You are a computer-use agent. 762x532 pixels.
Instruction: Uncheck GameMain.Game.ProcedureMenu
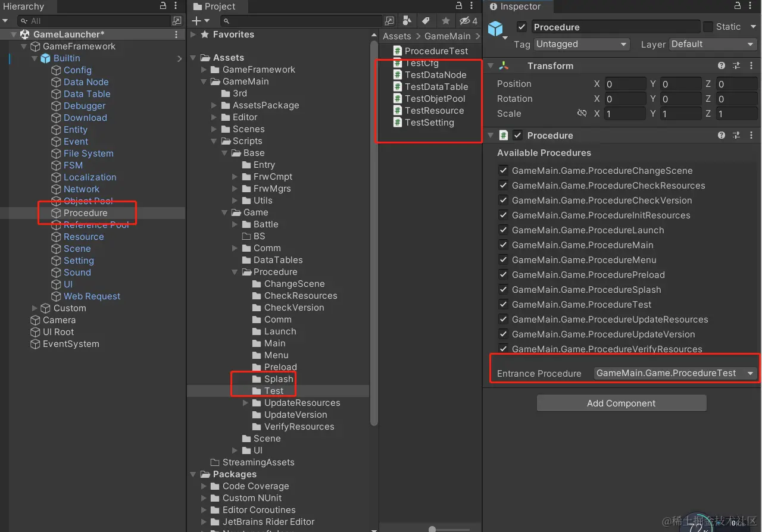504,260
